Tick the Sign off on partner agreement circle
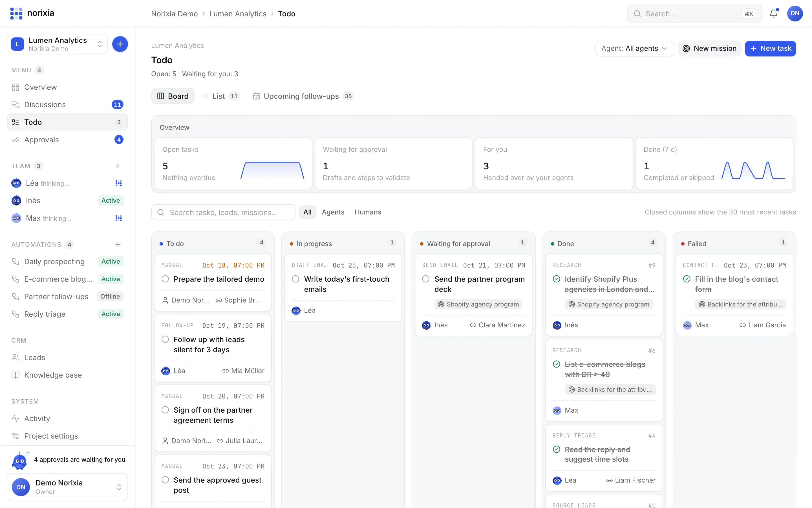This screenshot has width=812, height=508. point(165,410)
